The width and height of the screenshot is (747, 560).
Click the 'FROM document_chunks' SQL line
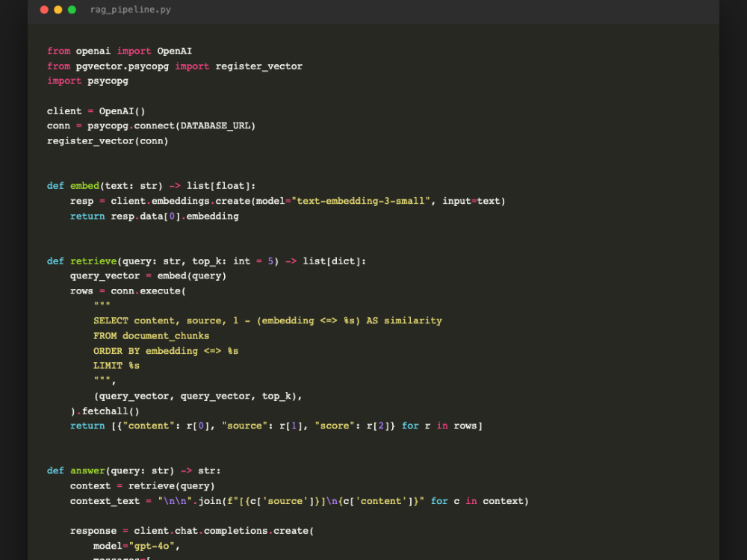[152, 336]
